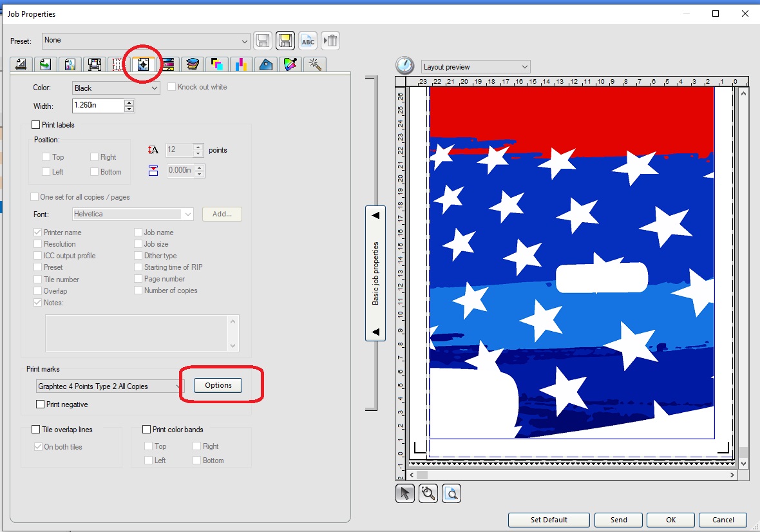Screen dimensions: 760x532
Task: Click the Options button for print marks
Action: (218, 385)
